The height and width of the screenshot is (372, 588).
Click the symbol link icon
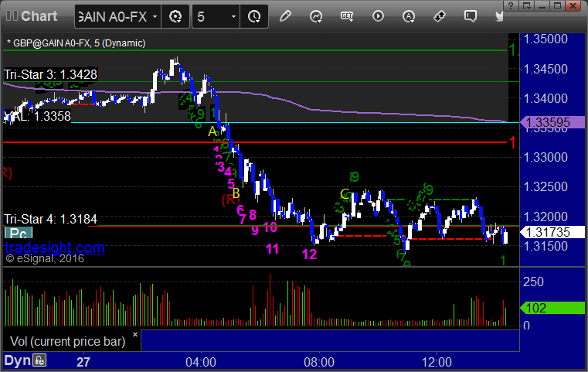(x=440, y=16)
